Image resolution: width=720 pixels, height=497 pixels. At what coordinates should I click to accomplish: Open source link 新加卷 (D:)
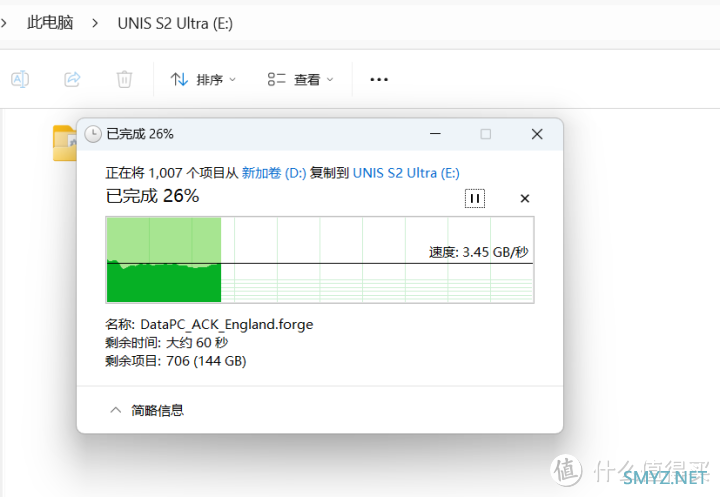coord(274,173)
